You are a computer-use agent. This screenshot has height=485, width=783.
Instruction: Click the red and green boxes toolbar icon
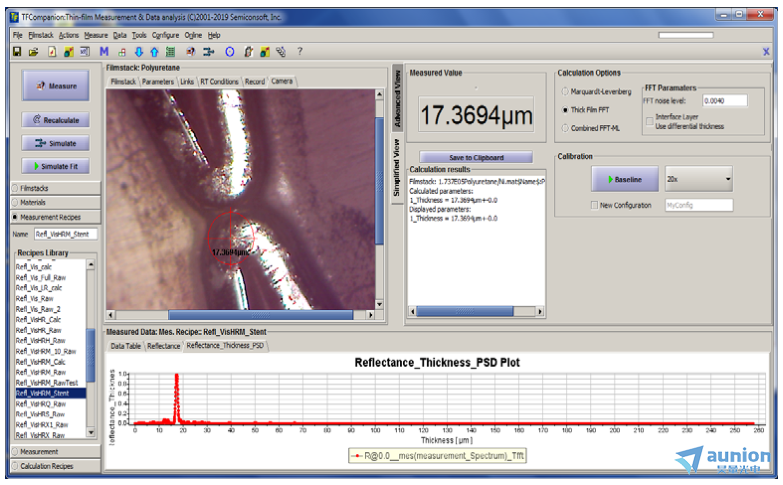pyautogui.click(x=122, y=52)
